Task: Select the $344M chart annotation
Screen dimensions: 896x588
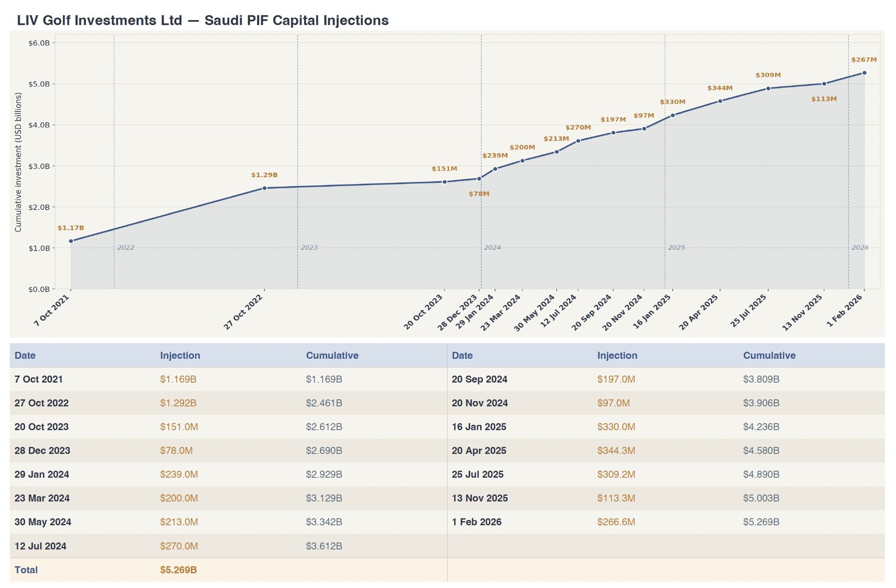Action: click(x=720, y=88)
